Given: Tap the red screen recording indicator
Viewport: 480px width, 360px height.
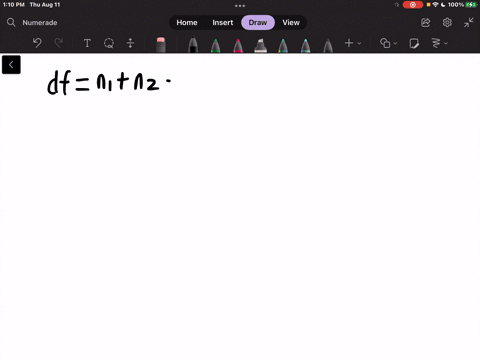Looking at the screenshot, I should (413, 5).
